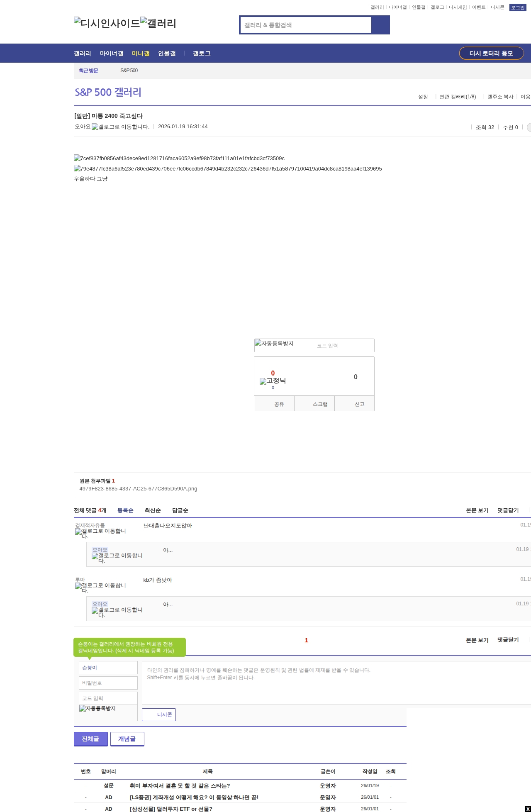Sort comments by 답글순
Screen dimensions: 531x812
(x=180, y=510)
